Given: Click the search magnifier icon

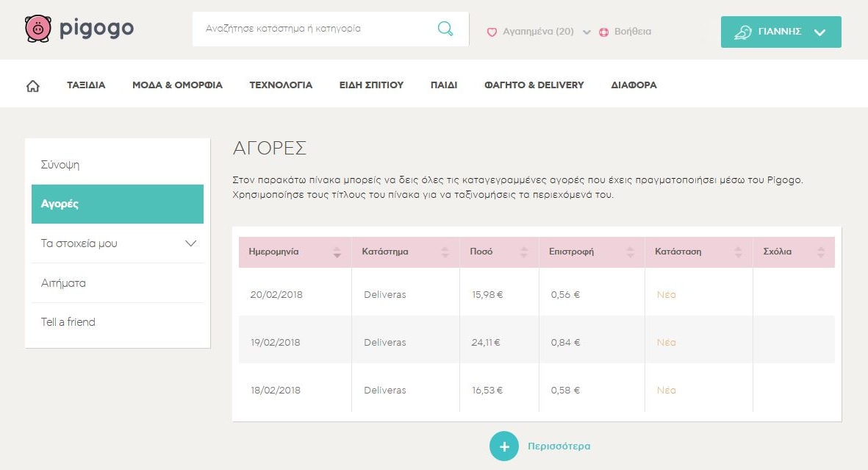Looking at the screenshot, I should (445, 28).
